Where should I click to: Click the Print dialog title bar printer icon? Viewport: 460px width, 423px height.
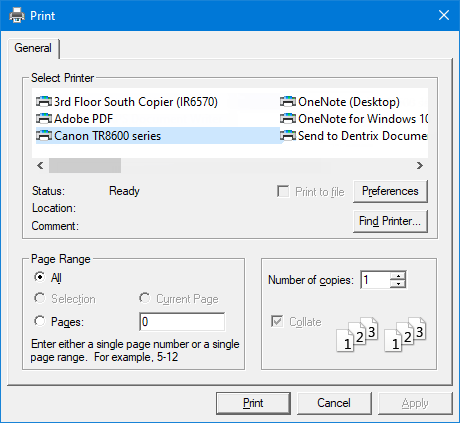point(17,15)
